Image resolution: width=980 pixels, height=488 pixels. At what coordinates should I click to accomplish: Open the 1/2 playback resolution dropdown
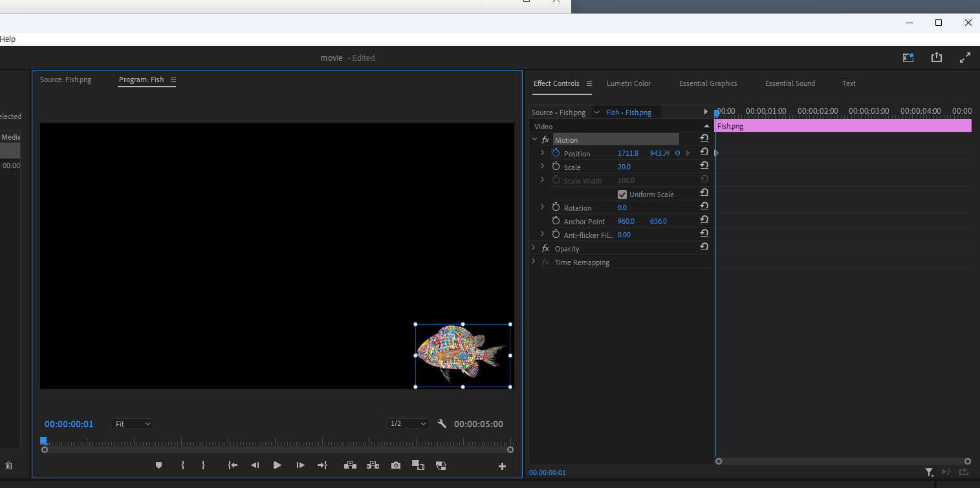click(408, 424)
